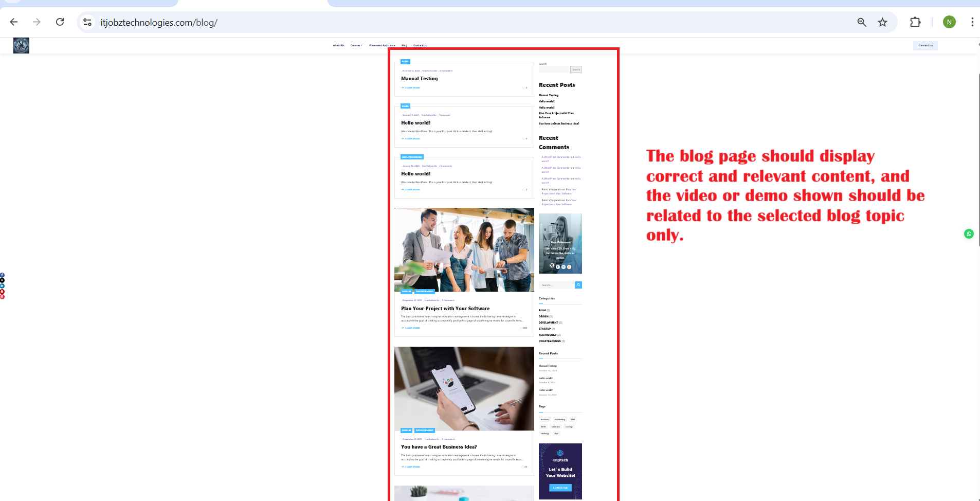Select the DEVELOPMENT category in sidebar
Image resolution: width=980 pixels, height=501 pixels.
pos(548,323)
